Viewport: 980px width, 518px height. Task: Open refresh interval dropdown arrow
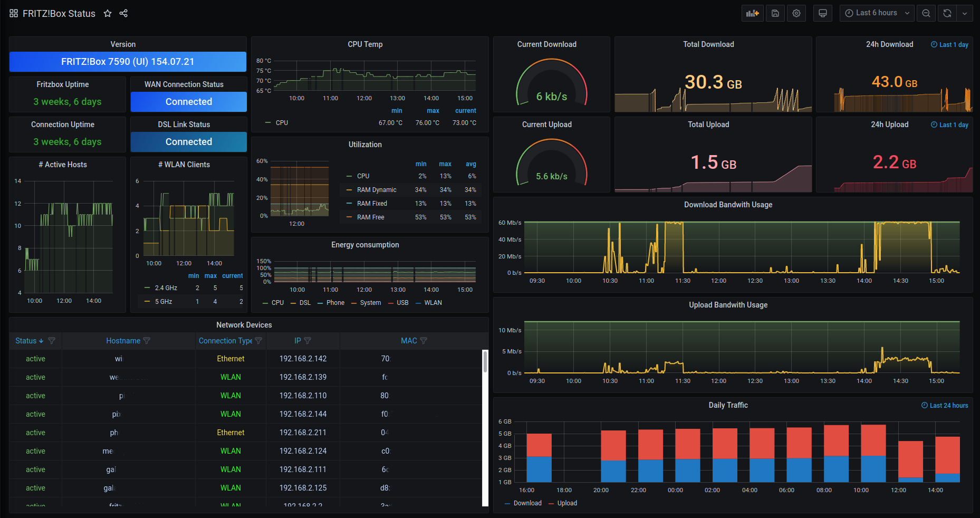point(965,13)
